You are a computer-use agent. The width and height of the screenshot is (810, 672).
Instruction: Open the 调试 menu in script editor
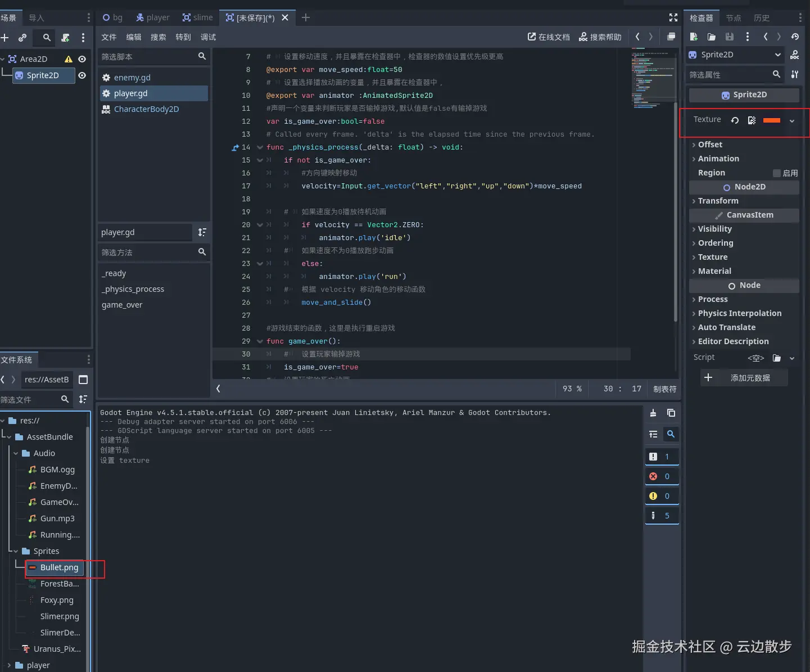[208, 37]
